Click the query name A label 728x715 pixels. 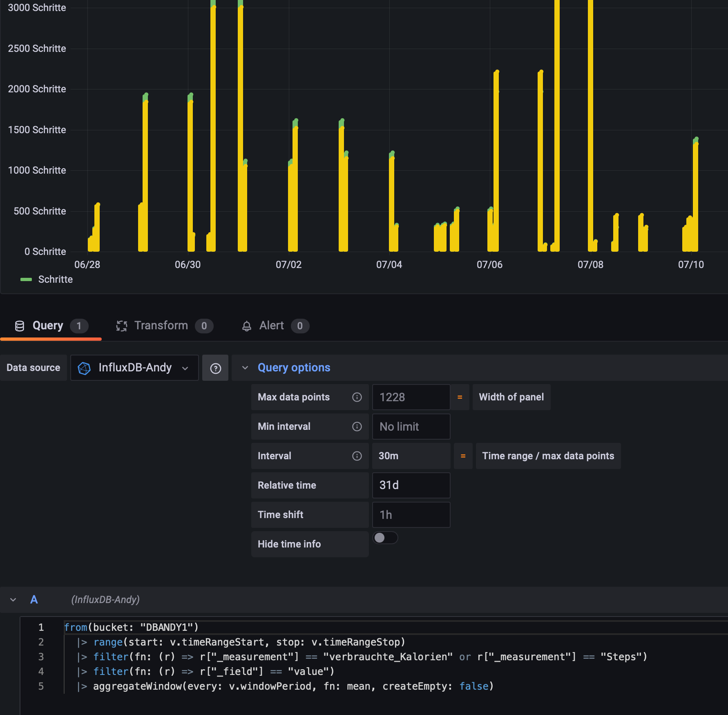34,600
